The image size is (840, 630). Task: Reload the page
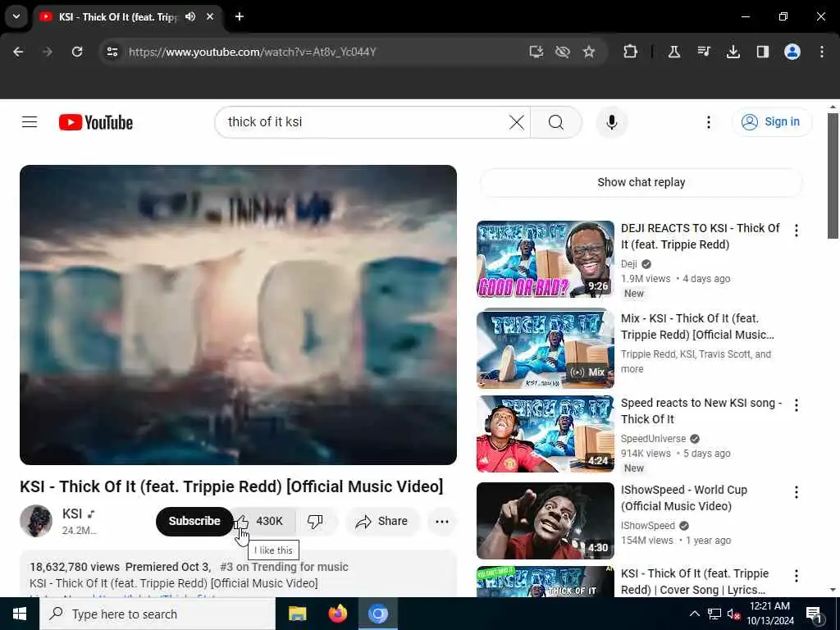coord(77,52)
